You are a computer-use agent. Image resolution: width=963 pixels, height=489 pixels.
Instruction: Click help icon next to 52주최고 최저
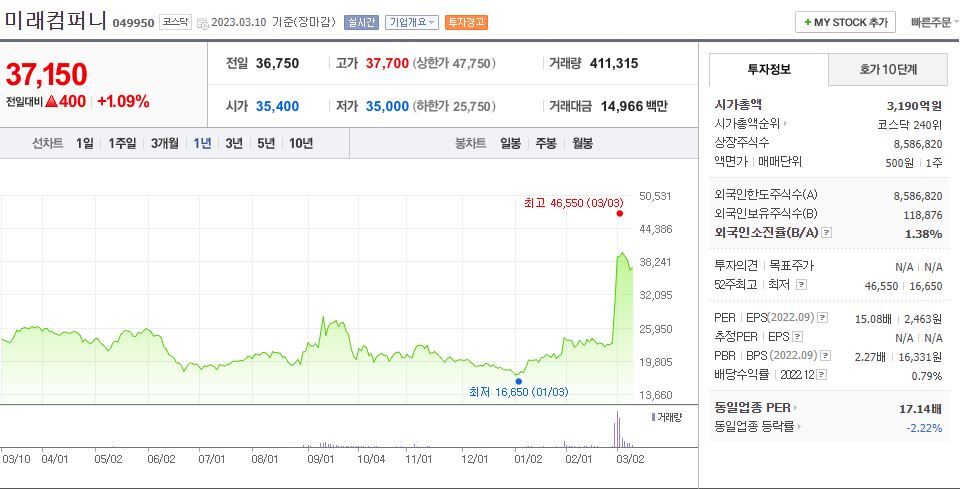coord(801,284)
